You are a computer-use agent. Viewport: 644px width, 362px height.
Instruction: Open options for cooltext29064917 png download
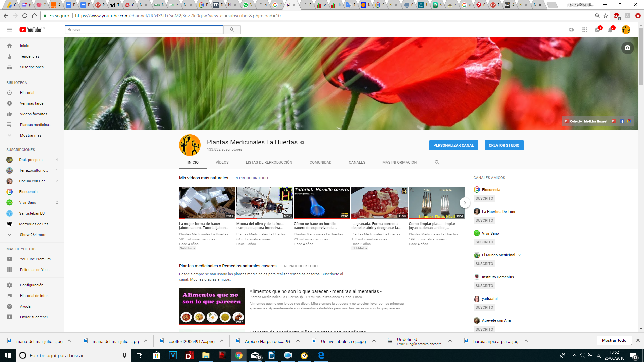pyautogui.click(x=222, y=341)
